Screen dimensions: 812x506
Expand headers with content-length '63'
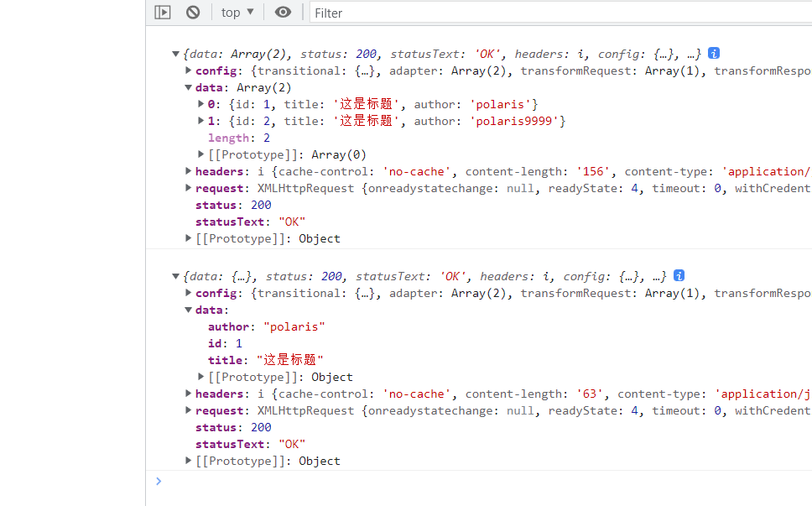click(x=189, y=394)
